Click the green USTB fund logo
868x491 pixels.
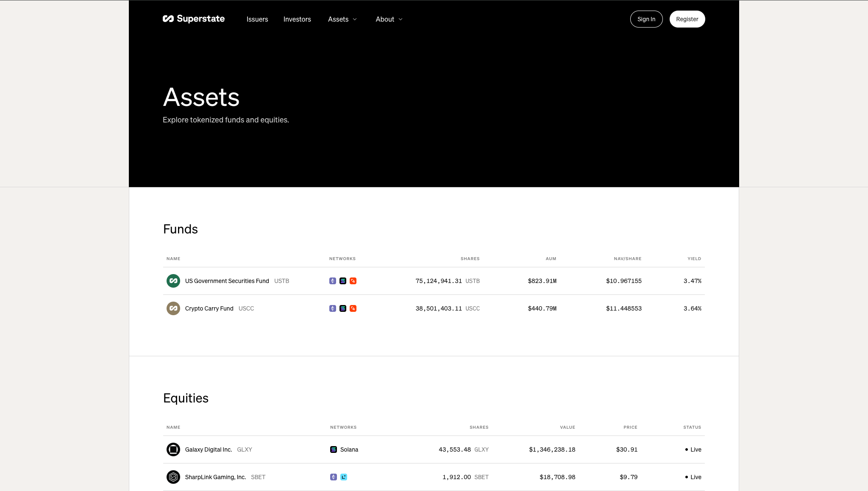[x=173, y=281]
